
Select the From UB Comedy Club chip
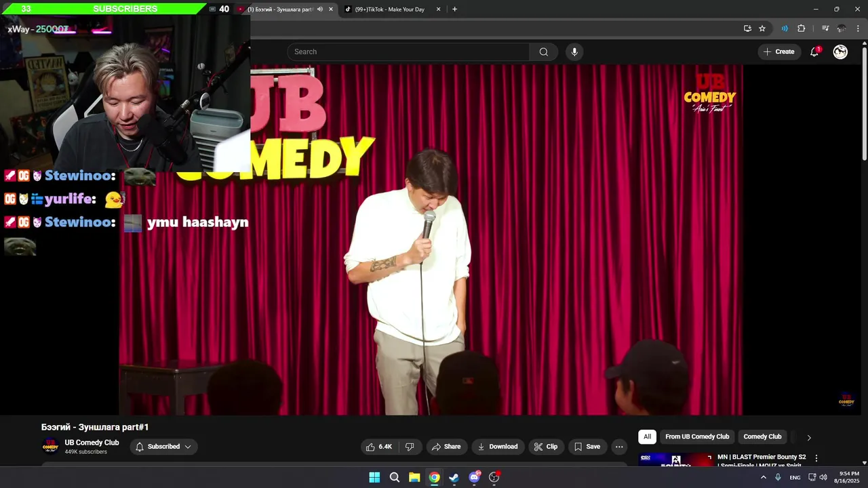pos(697,436)
